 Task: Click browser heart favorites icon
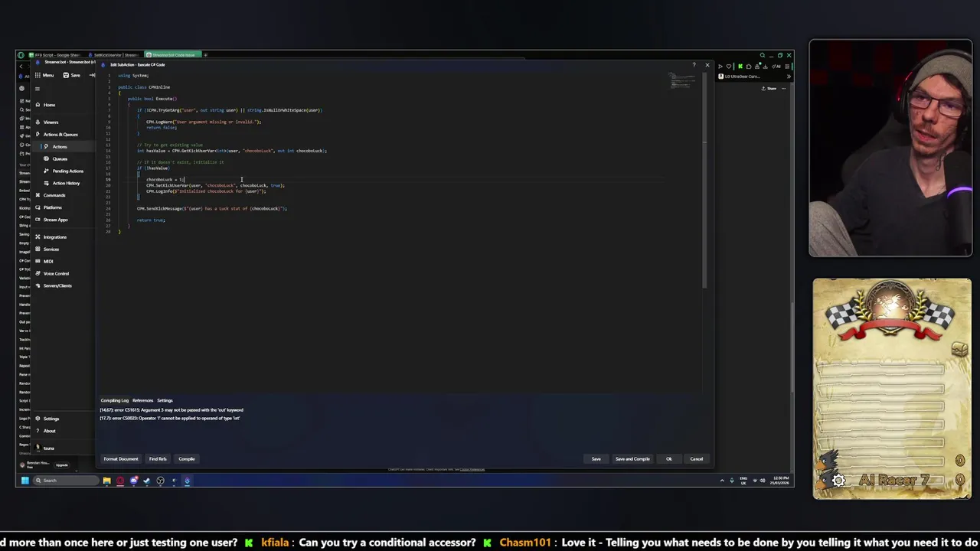729,67
